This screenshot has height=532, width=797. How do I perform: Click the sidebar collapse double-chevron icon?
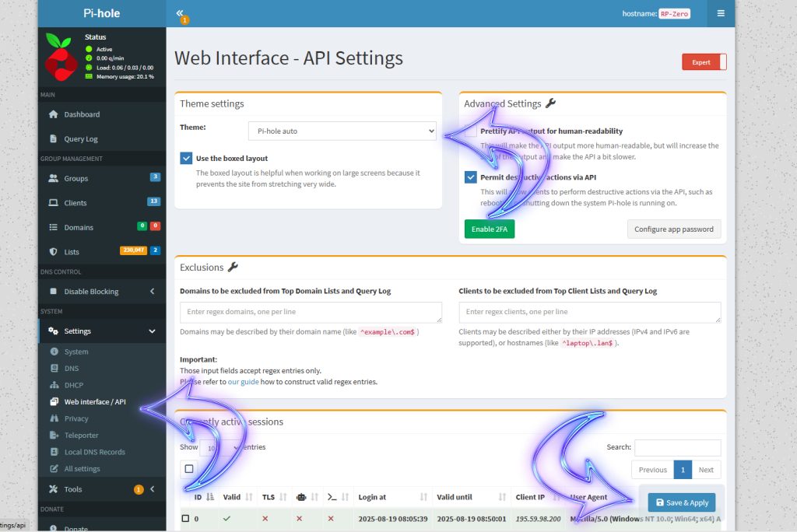point(180,13)
